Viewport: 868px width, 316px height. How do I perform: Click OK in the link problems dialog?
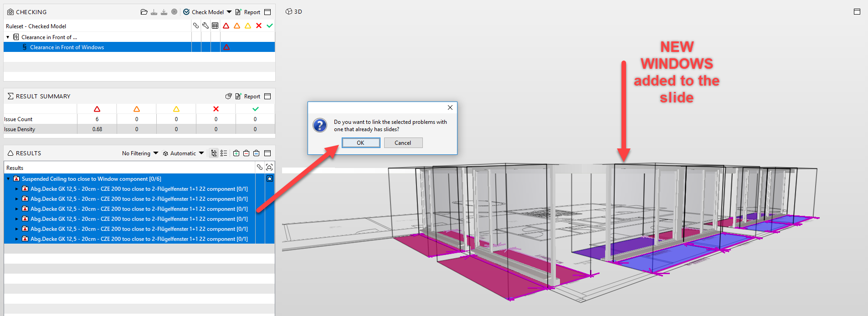pyautogui.click(x=360, y=143)
